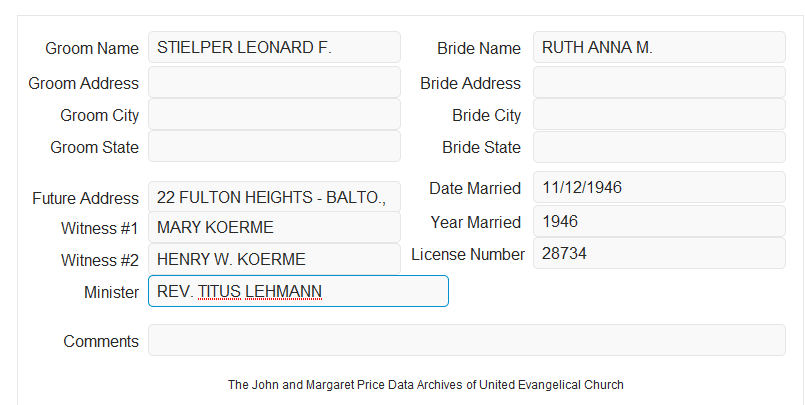Click the Price Data Archives footer text
This screenshot has width=805, height=405.
(426, 384)
